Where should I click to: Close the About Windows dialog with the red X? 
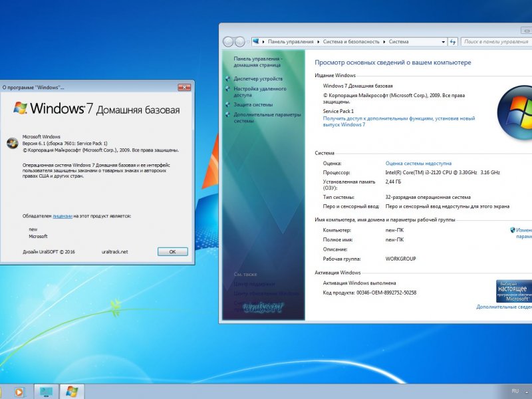[x=184, y=87]
